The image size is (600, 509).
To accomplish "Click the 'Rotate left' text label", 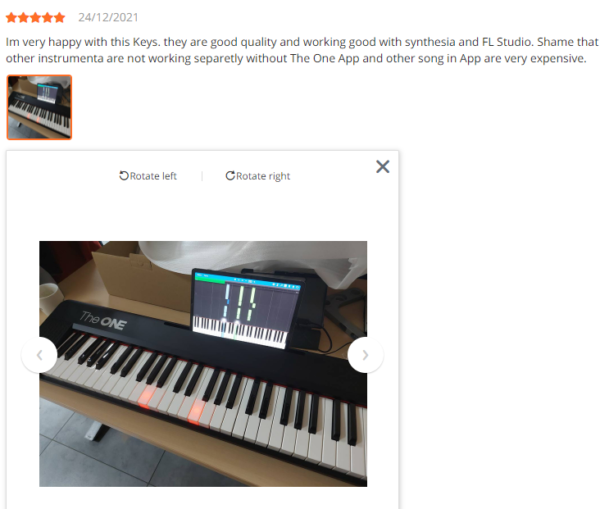I will [153, 176].
